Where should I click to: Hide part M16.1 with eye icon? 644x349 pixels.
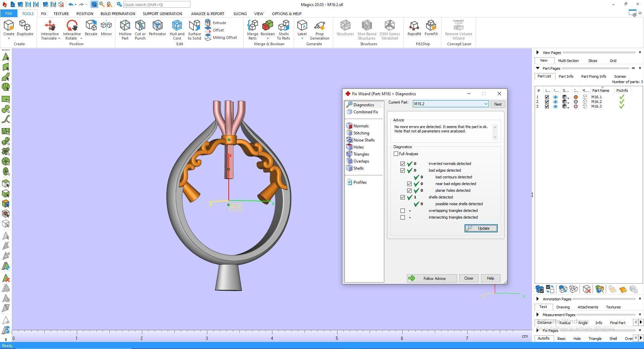click(555, 97)
